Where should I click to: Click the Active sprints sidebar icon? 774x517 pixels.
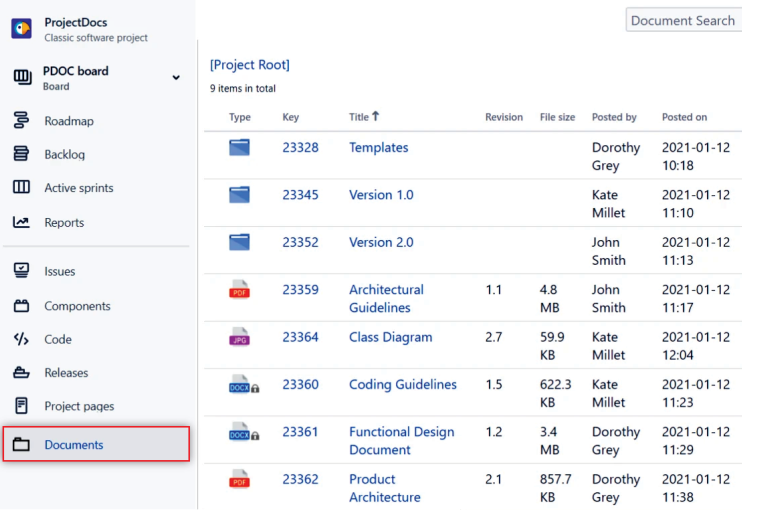click(21, 187)
